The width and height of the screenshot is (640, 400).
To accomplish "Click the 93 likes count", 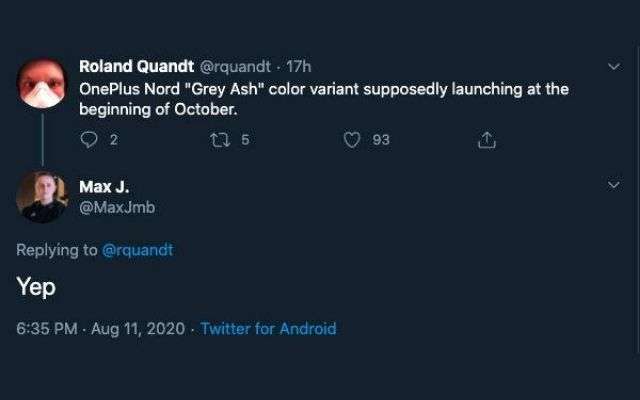I will point(381,141).
